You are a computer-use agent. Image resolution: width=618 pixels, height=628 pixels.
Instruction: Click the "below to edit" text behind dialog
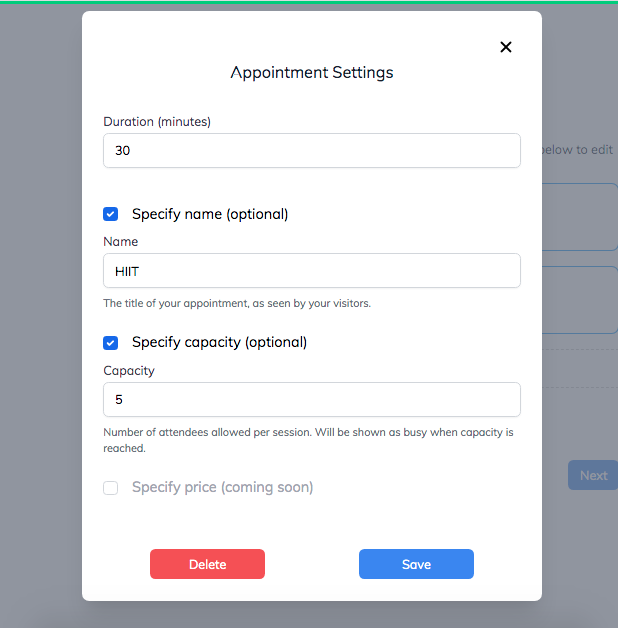[577, 150]
